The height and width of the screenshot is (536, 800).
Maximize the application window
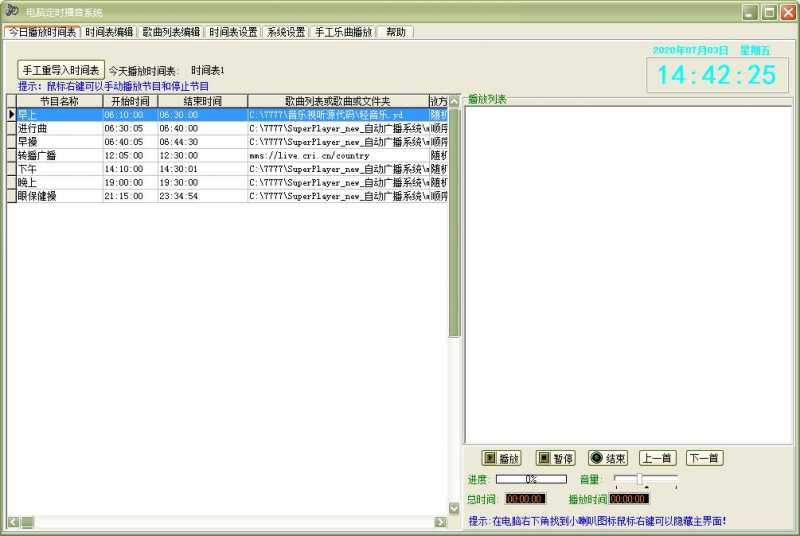pyautogui.click(x=769, y=12)
